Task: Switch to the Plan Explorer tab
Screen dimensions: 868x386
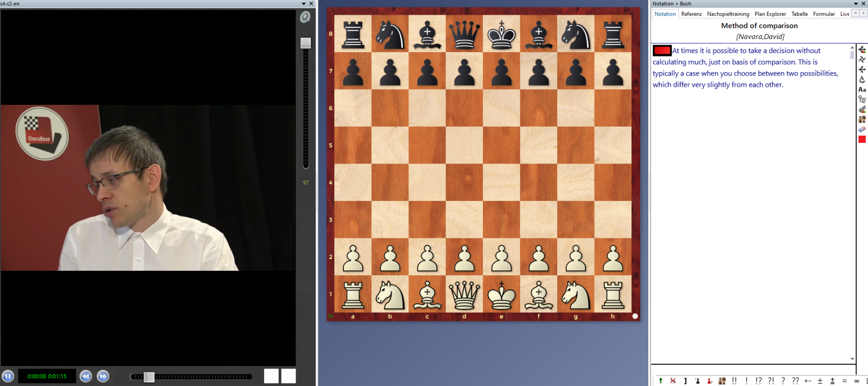Action: (x=770, y=14)
